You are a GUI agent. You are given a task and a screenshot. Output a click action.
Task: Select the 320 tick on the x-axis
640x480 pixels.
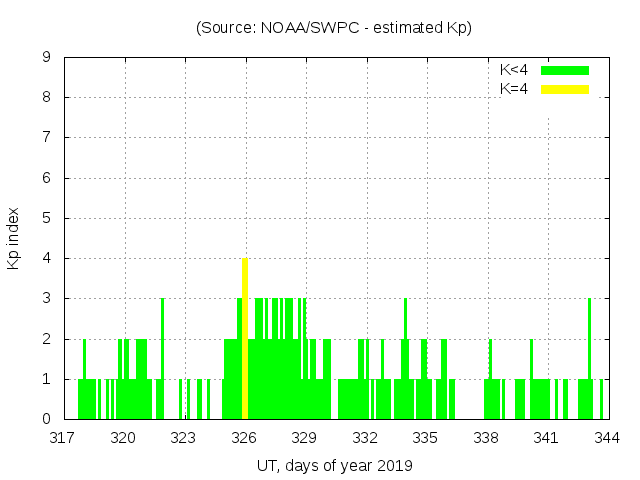pyautogui.click(x=124, y=437)
